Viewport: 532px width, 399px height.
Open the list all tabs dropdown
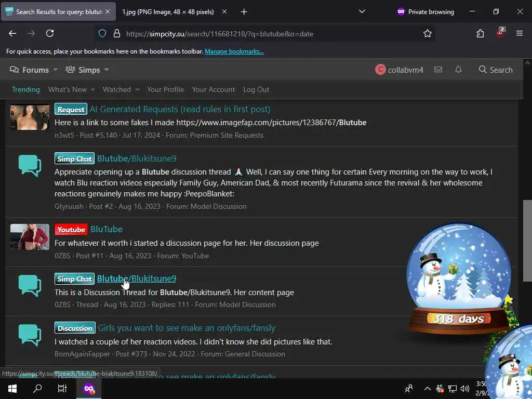click(x=362, y=11)
